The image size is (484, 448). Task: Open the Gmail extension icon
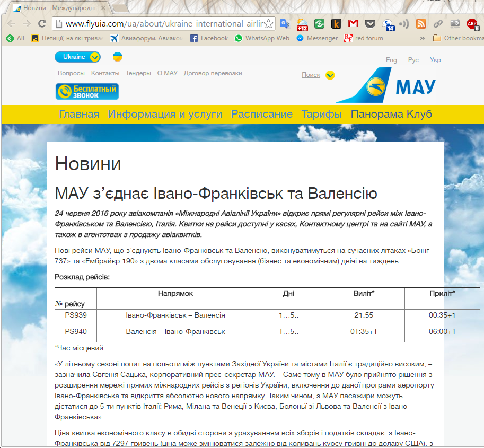click(353, 23)
